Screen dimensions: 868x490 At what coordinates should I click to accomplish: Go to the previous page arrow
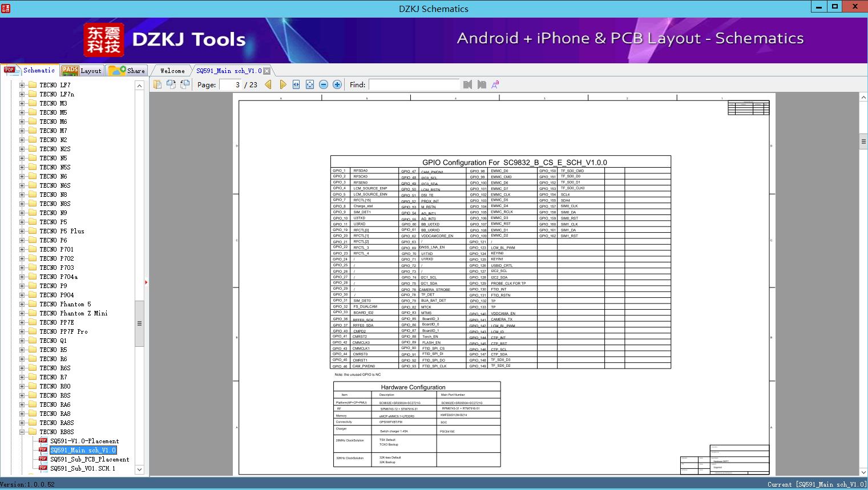point(268,84)
